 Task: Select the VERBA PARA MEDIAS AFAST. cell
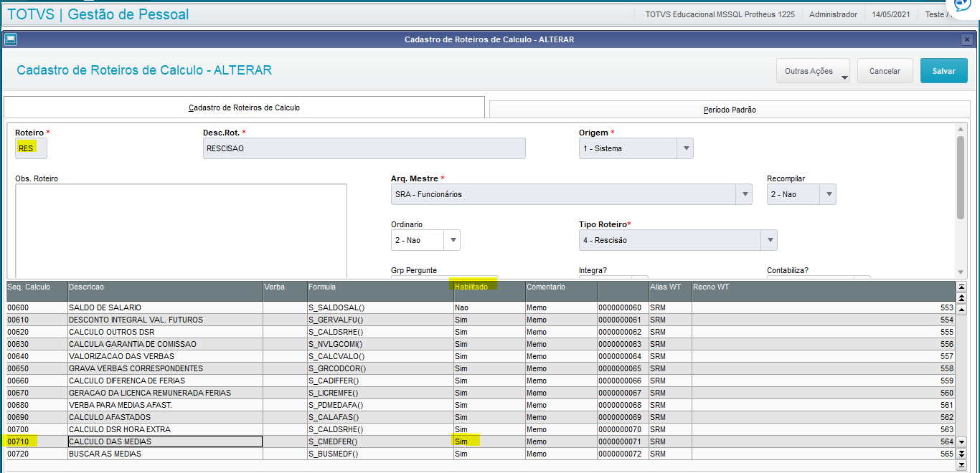[x=165, y=405]
